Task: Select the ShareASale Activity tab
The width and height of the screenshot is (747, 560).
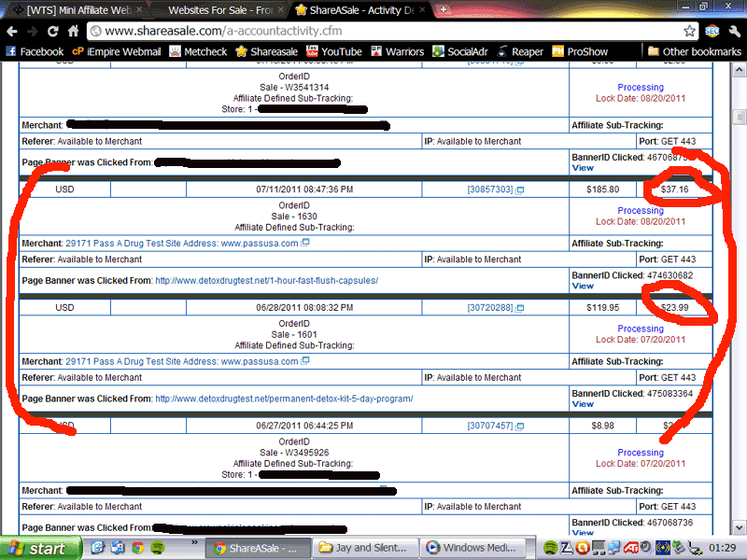Action: pyautogui.click(x=360, y=10)
